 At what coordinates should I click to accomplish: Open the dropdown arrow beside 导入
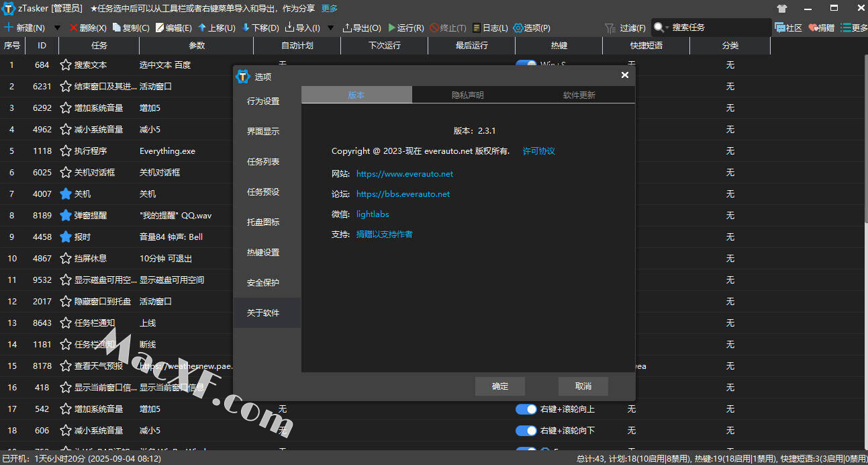pos(330,28)
